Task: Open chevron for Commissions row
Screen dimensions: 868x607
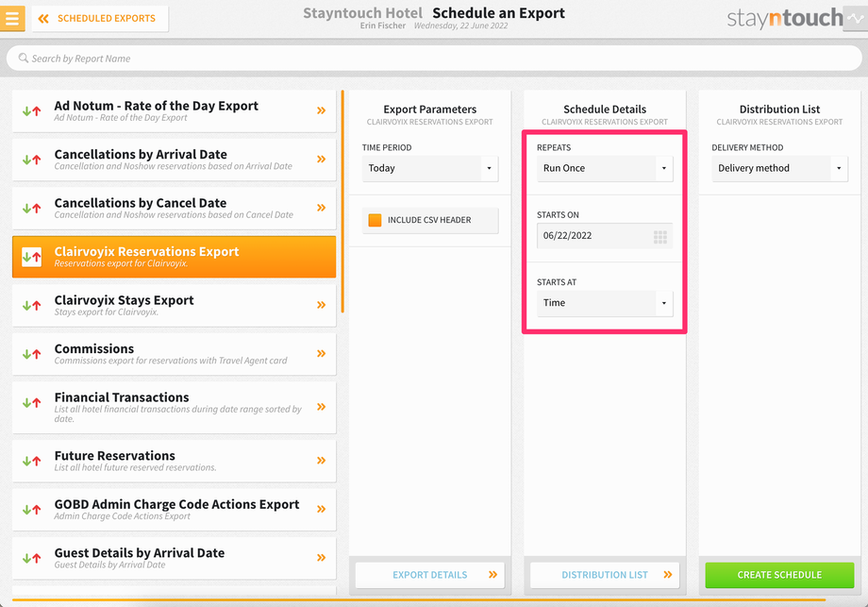Action: point(321,353)
